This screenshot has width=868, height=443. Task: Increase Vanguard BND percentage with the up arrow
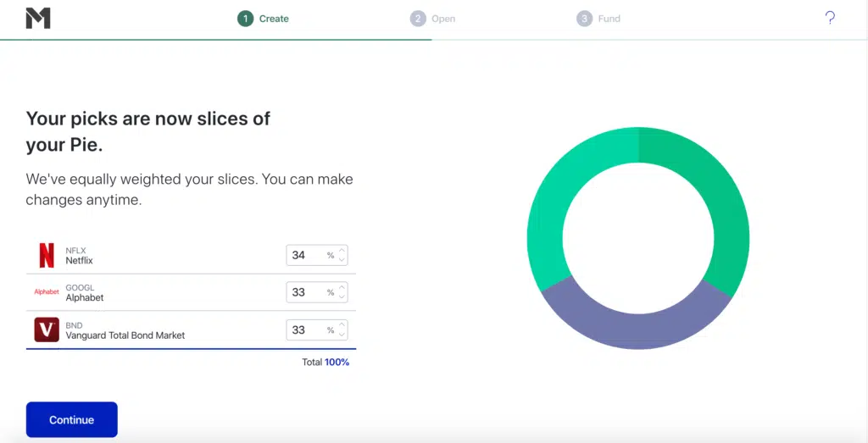[342, 325]
